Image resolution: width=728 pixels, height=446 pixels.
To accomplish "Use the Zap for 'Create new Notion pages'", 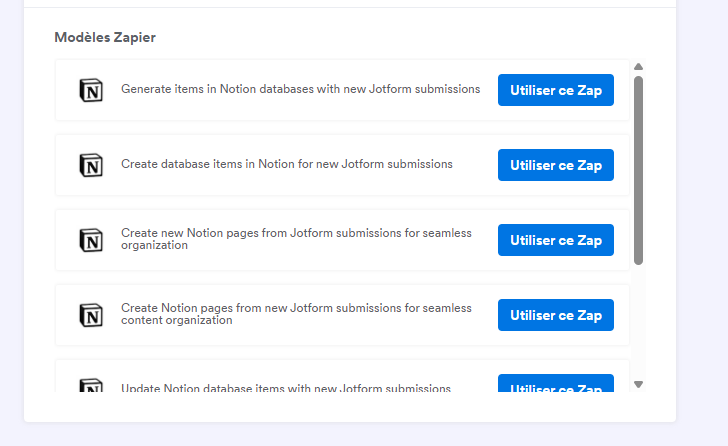I will click(x=556, y=240).
